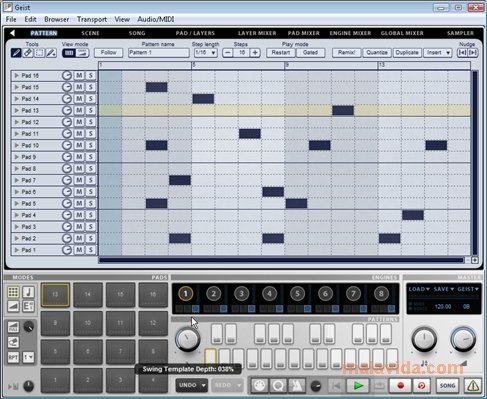Expand the Pad 2 row
This screenshot has width=487, height=399.
point(16,238)
